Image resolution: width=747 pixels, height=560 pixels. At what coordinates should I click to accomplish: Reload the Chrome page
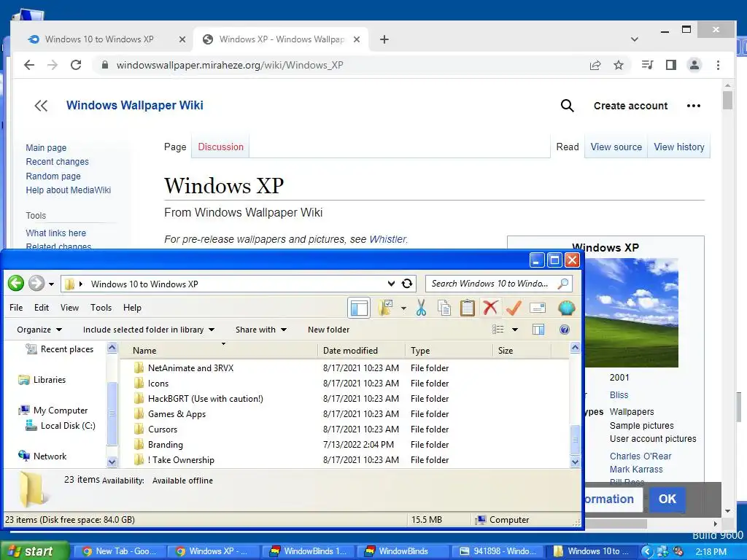coord(76,65)
